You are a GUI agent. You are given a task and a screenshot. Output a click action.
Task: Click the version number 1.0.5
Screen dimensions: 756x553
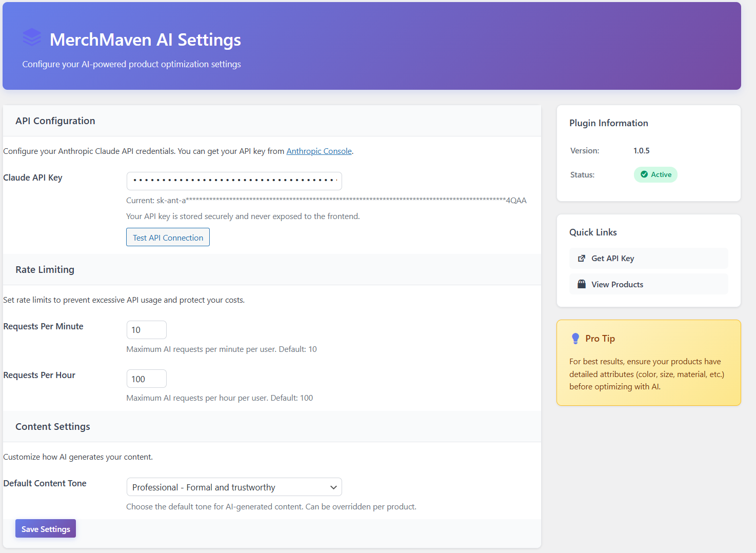click(642, 150)
